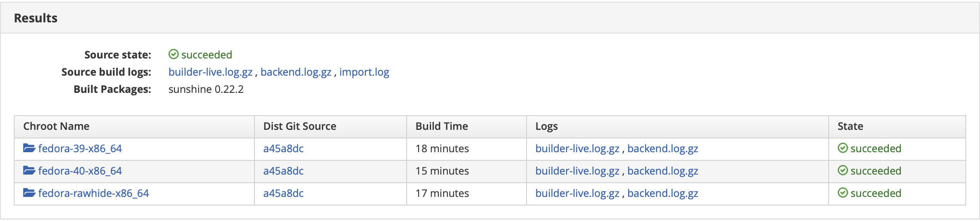
Task: Click the succeeded checkmark icon in fedora-39 row
Action: pyautogui.click(x=843, y=148)
